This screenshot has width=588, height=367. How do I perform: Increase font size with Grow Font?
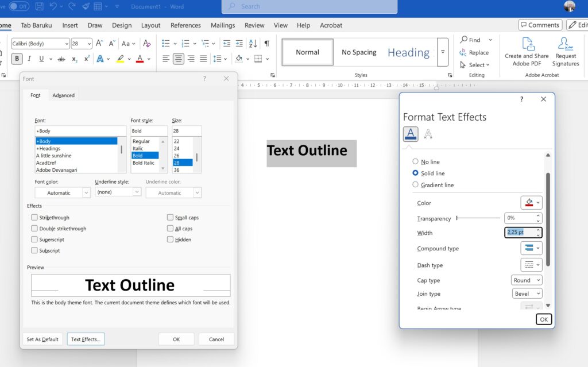click(99, 44)
